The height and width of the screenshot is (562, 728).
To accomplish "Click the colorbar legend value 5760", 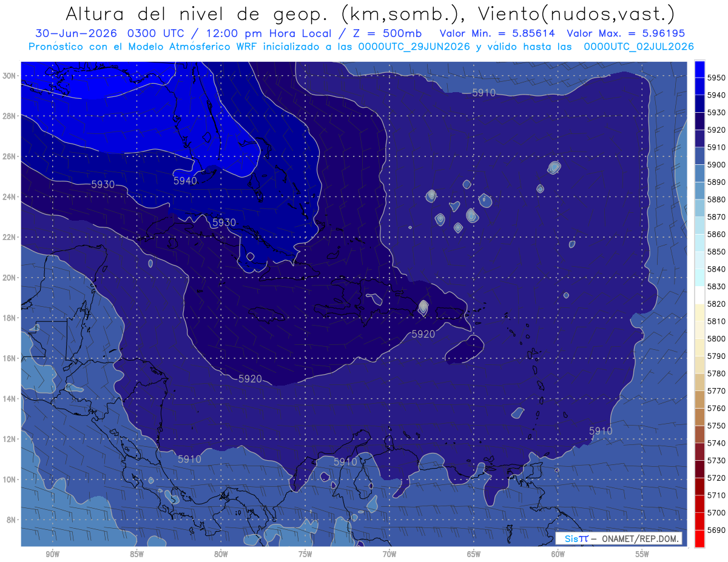I will click(x=716, y=408).
